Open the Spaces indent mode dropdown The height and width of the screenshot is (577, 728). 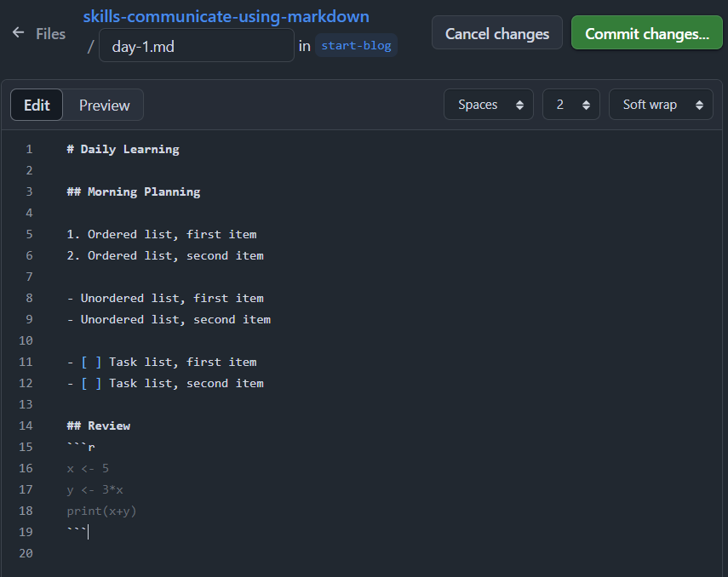489,105
